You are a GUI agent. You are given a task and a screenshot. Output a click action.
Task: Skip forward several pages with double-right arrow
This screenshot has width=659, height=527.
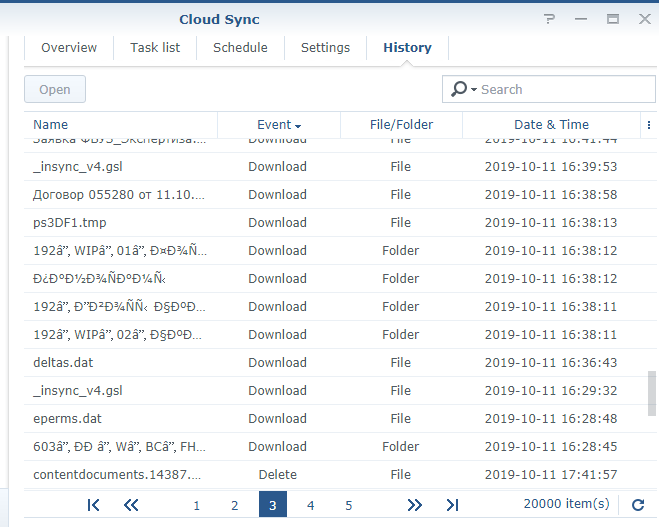(415, 505)
